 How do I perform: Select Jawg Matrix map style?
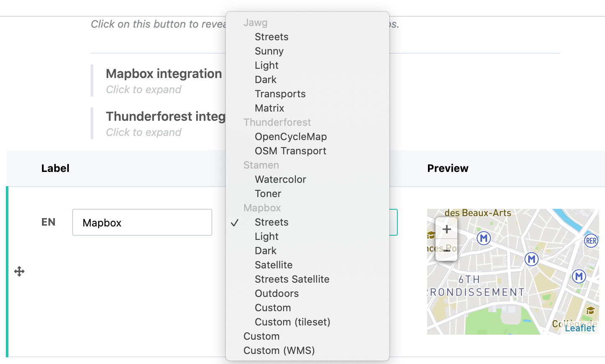[269, 108]
